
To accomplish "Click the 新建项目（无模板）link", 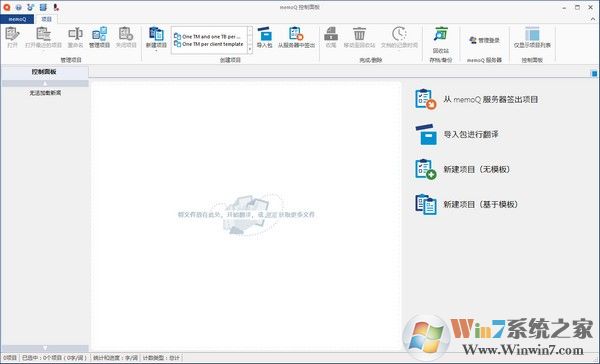I will [477, 169].
